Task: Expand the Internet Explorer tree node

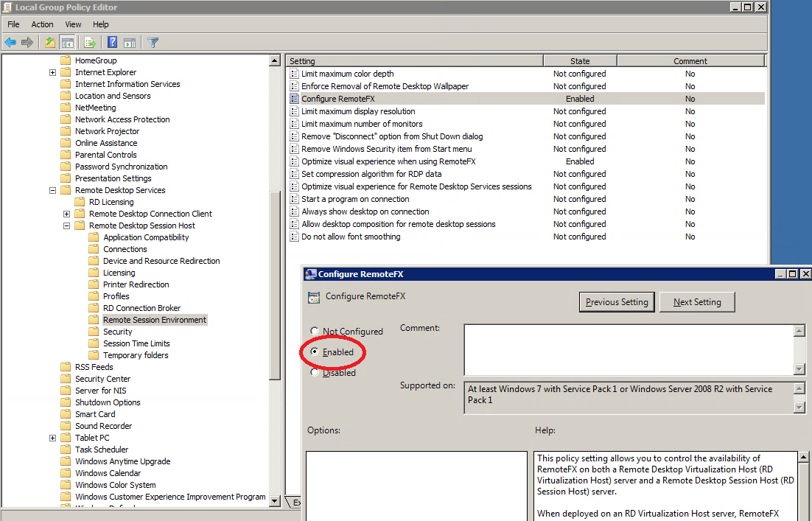Action: [53, 72]
